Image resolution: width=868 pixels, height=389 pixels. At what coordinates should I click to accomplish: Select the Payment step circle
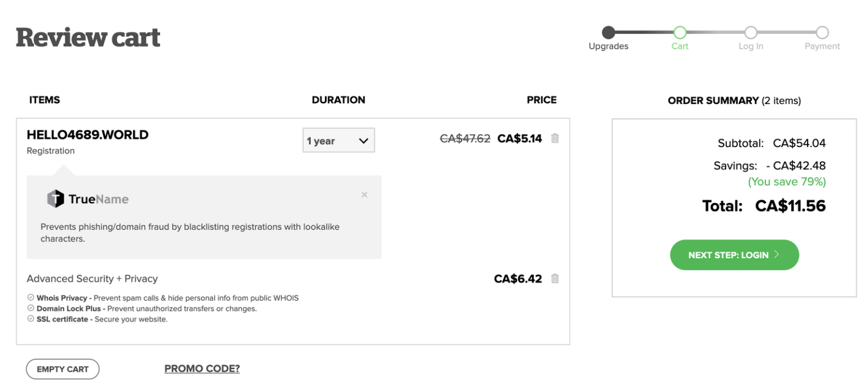coord(822,32)
